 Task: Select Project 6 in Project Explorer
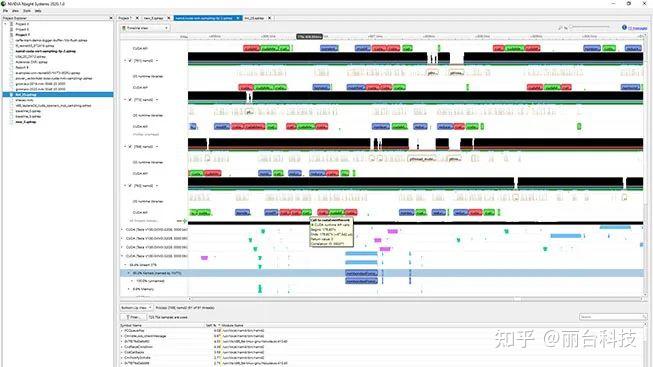22,30
